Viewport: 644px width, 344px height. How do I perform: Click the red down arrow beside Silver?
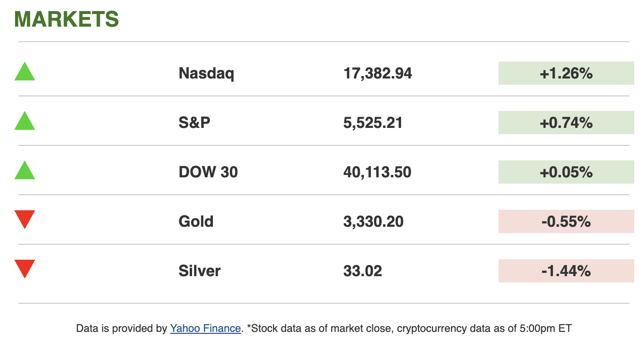coord(25,268)
